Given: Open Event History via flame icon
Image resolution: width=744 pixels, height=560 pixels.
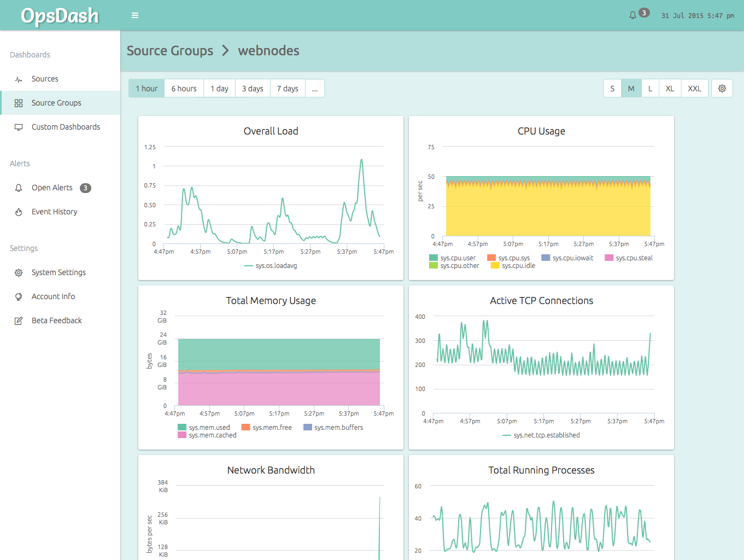Looking at the screenshot, I should click(x=19, y=212).
